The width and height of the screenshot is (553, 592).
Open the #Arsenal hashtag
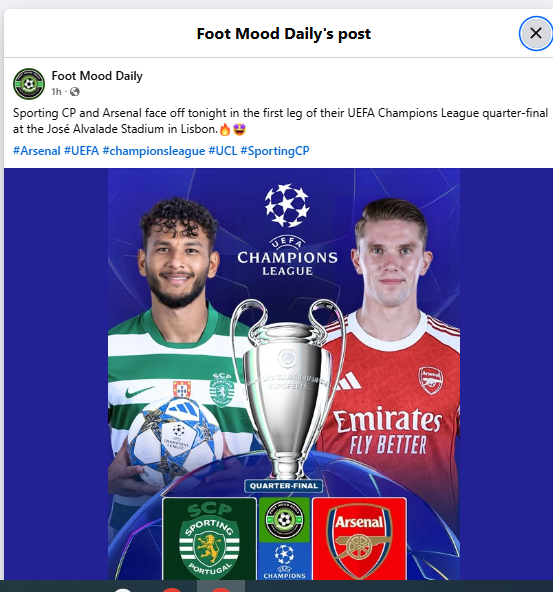point(37,151)
